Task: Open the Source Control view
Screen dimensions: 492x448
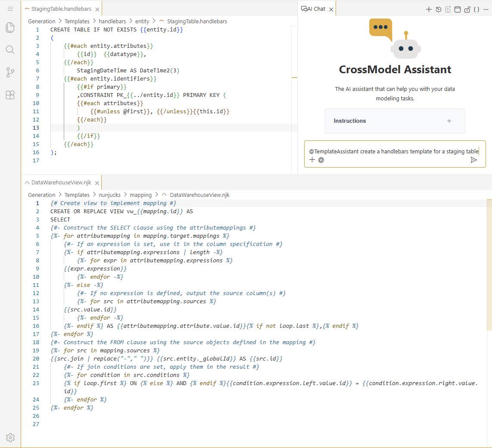Action: click(x=10, y=72)
